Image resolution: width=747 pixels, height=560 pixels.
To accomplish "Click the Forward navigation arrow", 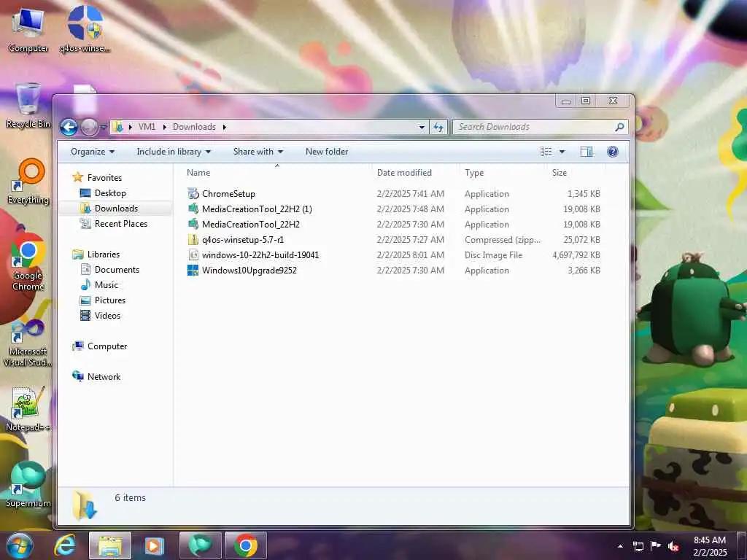I will 89,127.
